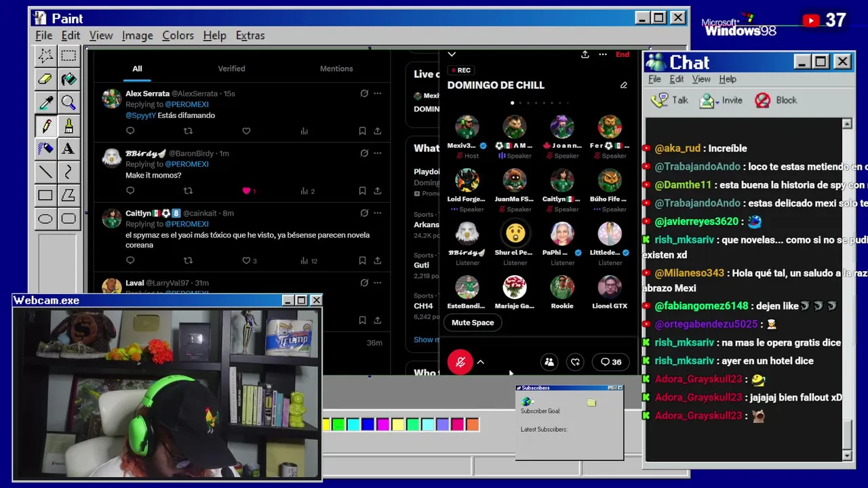Viewport: 868px width, 488px height.
Task: Share Caitlyn's tweet via share icon
Action: [x=377, y=260]
